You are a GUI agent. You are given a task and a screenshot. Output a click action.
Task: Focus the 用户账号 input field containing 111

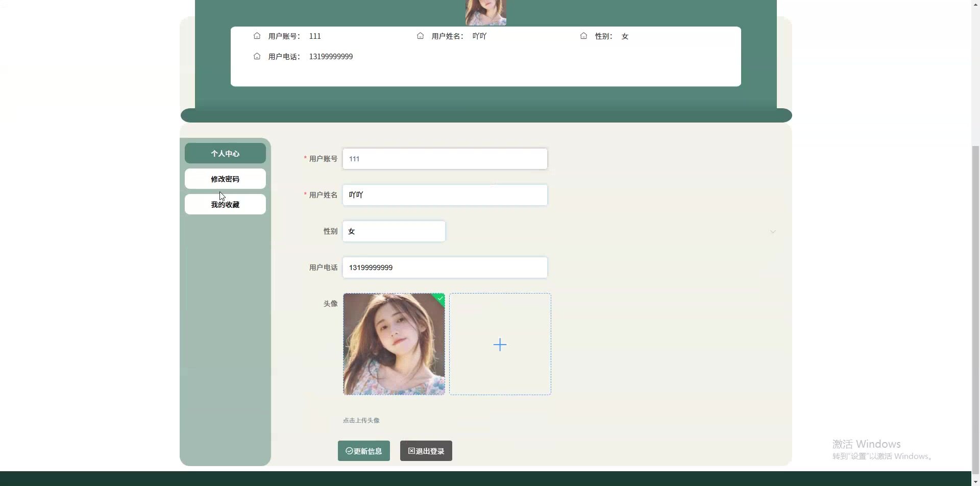pyautogui.click(x=445, y=159)
